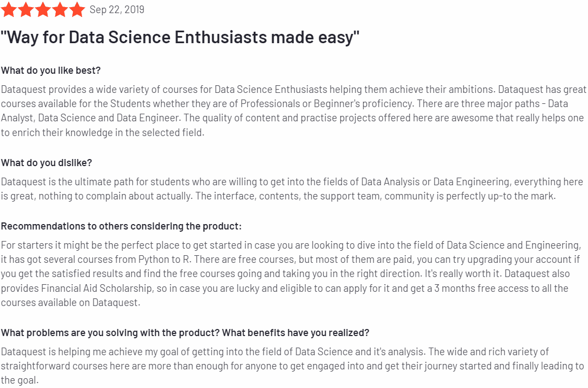Click the second orange rating star
The height and width of the screenshot is (388, 588).
pos(26,9)
